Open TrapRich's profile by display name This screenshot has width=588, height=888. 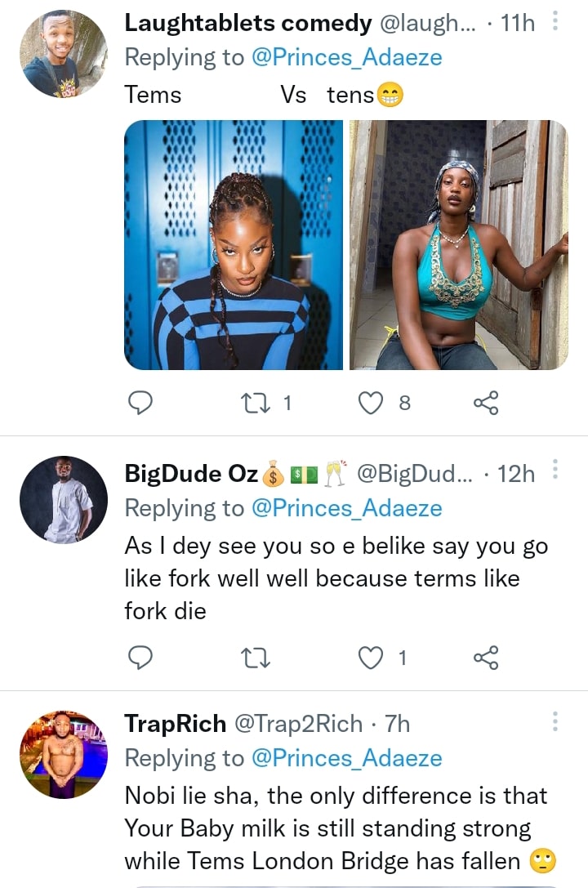[175, 723]
